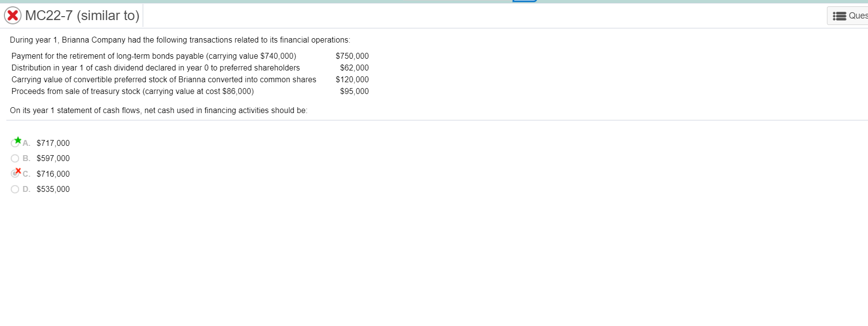Click the 'net cash used in financing' question
The height and width of the screenshot is (326, 868).
(x=158, y=111)
